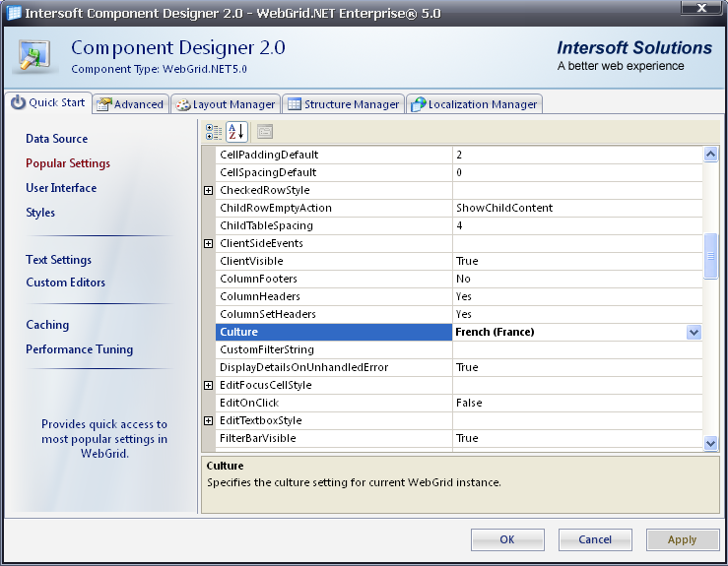Select the ClientVisible property name

pyautogui.click(x=251, y=261)
